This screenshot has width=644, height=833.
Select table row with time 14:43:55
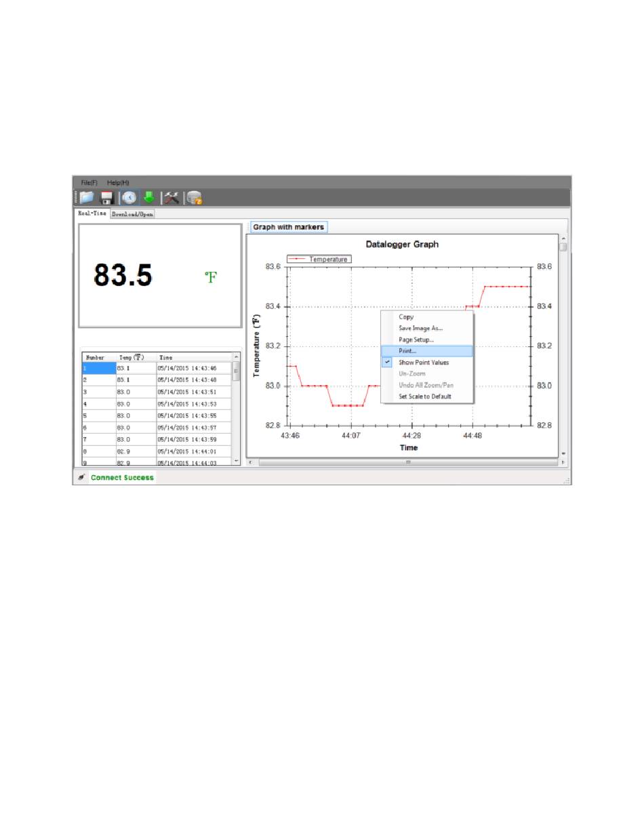157,415
